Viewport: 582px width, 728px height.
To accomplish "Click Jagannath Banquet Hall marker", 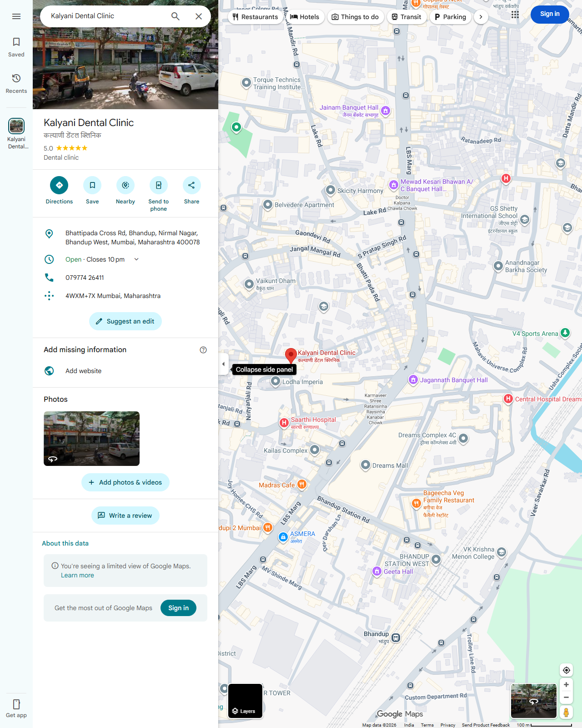I will (413, 380).
